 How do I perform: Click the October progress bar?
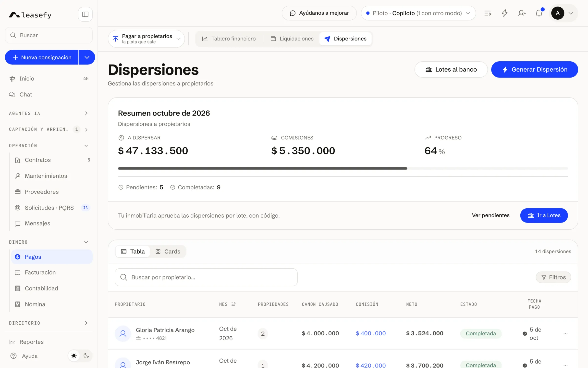pyautogui.click(x=343, y=169)
